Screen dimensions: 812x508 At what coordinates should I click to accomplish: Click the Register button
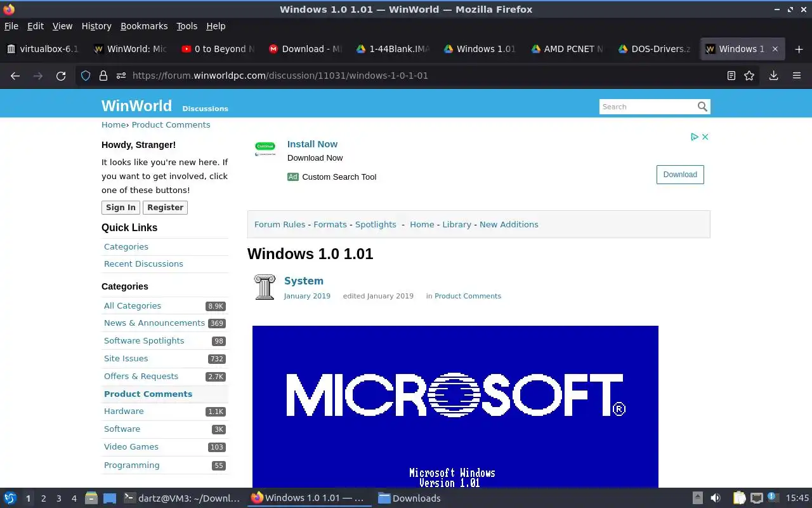click(x=165, y=208)
